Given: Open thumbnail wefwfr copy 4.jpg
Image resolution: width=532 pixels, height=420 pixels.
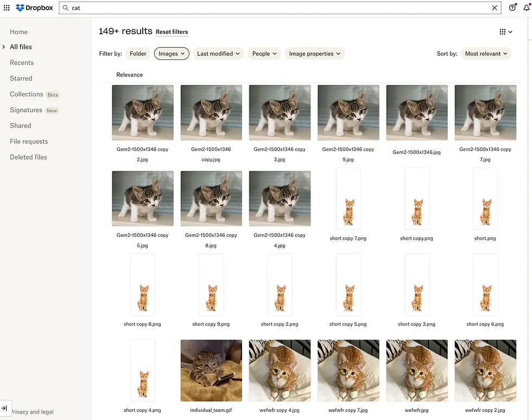Looking at the screenshot, I should (x=280, y=371).
